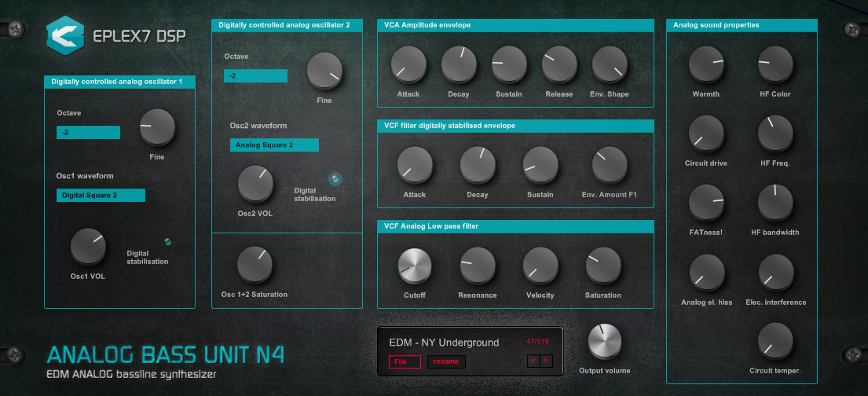Screen dimensions: 868x396
Task: Open Osc2 waveform Analog Square 2 selector
Action: [x=275, y=145]
